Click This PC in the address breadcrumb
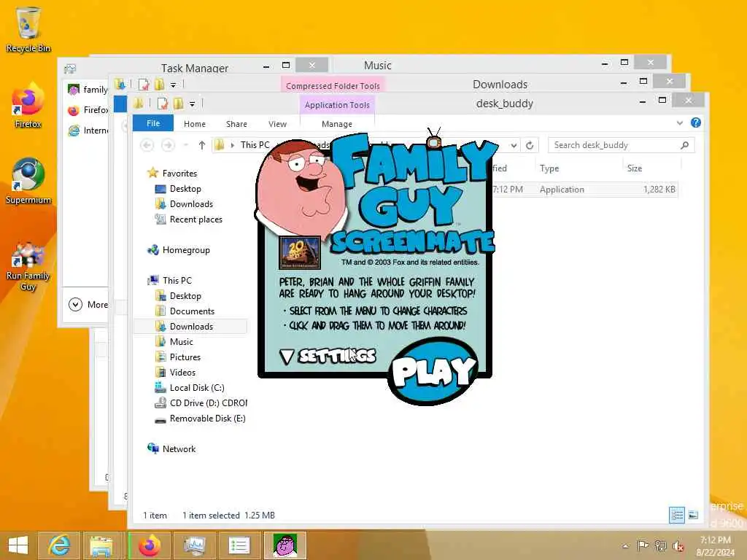The height and width of the screenshot is (560, 747). (255, 145)
